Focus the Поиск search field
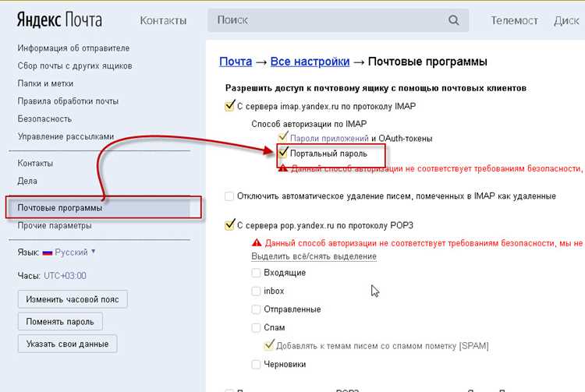Screen dimensions: 585x392 tap(338, 20)
